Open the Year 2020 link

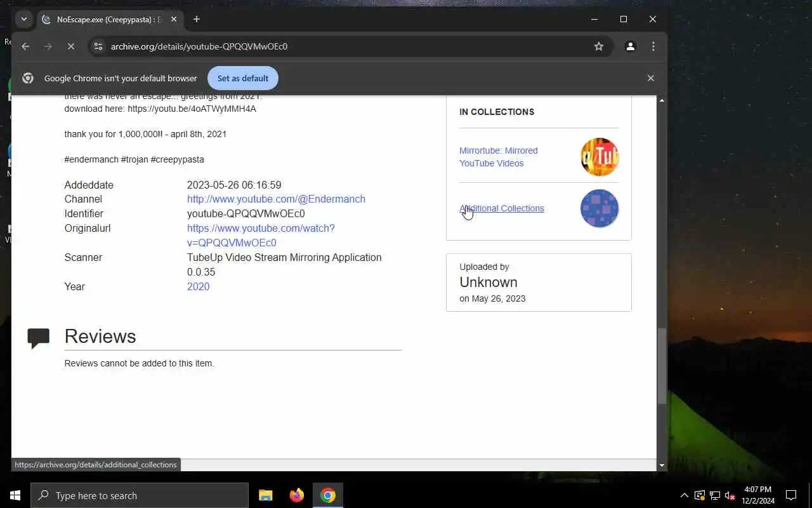[198, 287]
